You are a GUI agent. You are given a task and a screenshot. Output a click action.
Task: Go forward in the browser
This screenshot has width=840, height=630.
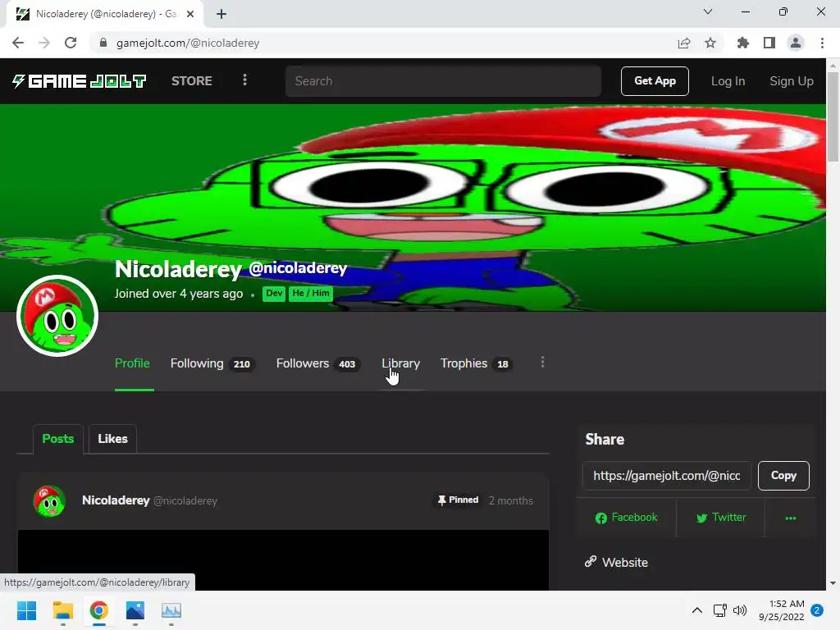(x=44, y=43)
